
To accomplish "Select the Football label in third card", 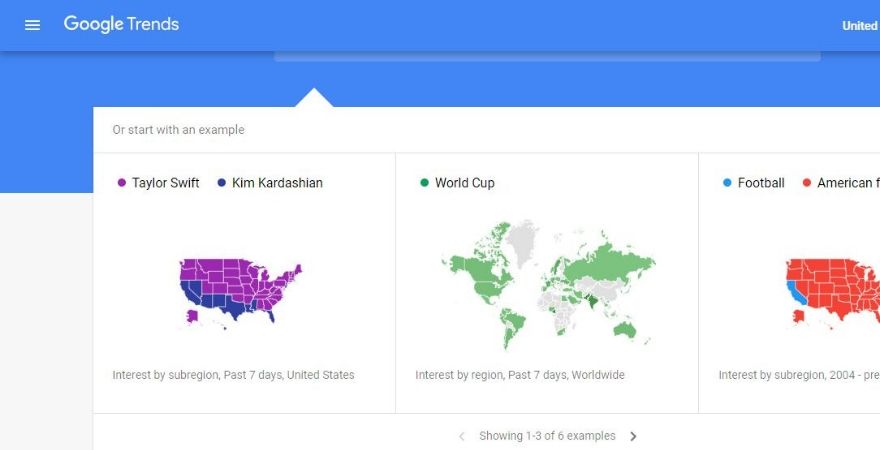I will click(761, 183).
